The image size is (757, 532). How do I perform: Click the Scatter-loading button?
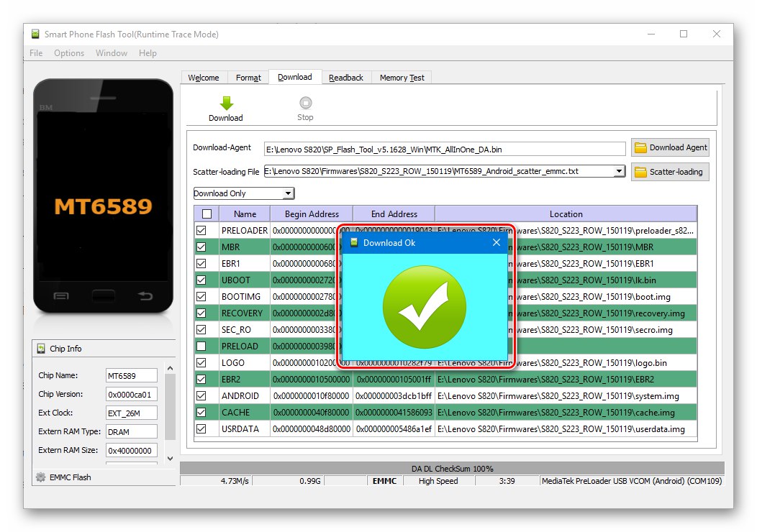[x=670, y=171]
